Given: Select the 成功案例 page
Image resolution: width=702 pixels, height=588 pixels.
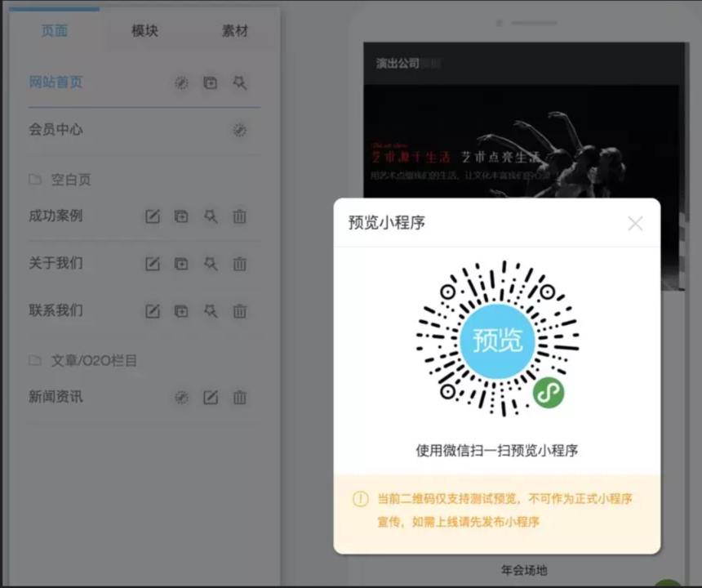Looking at the screenshot, I should click(x=56, y=216).
